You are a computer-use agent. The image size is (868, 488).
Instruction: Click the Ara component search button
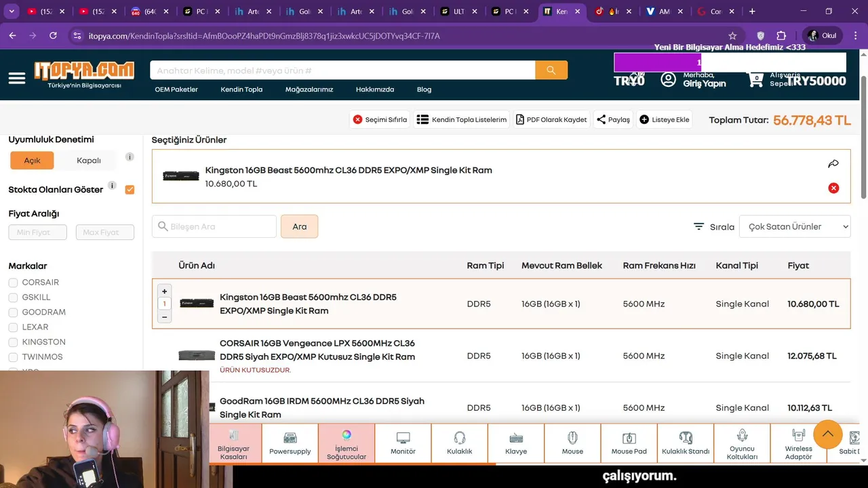click(299, 226)
